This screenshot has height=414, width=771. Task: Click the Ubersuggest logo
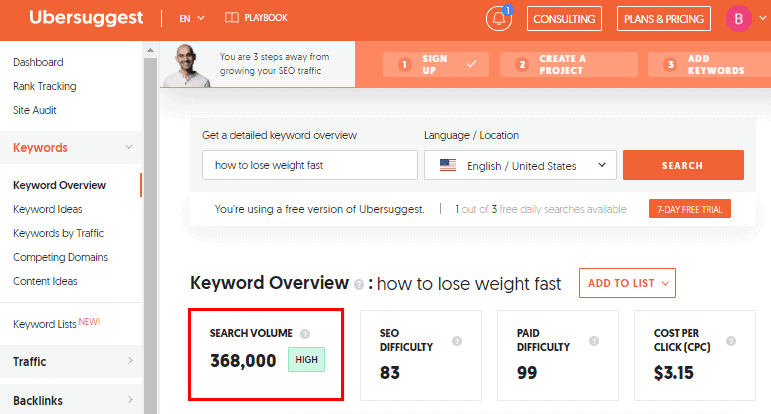click(x=86, y=18)
